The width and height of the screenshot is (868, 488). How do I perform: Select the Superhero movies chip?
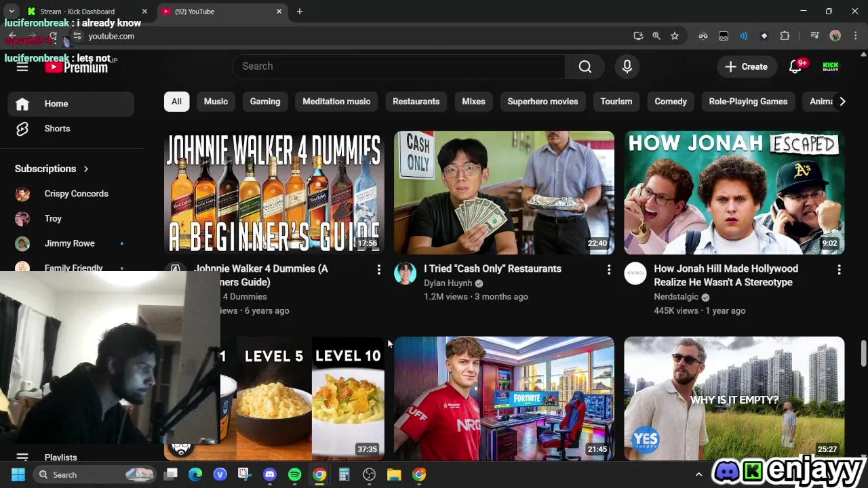click(x=542, y=102)
